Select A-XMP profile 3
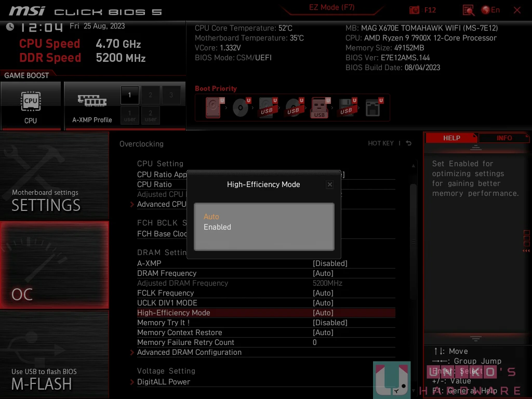 point(171,95)
